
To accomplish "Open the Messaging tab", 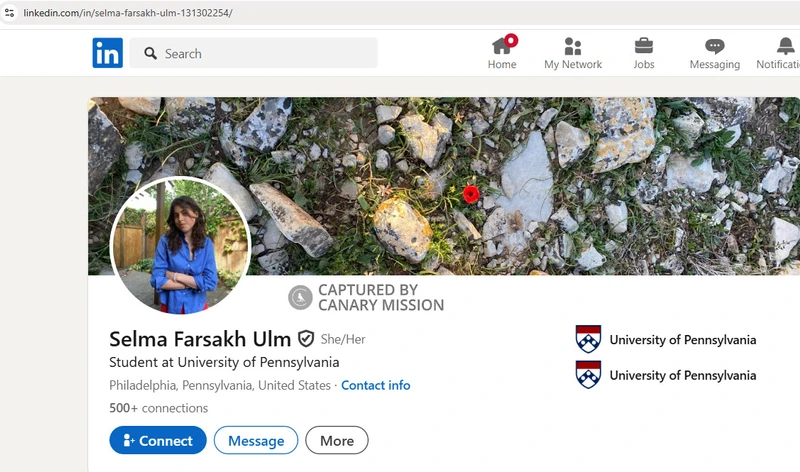I will click(x=715, y=53).
